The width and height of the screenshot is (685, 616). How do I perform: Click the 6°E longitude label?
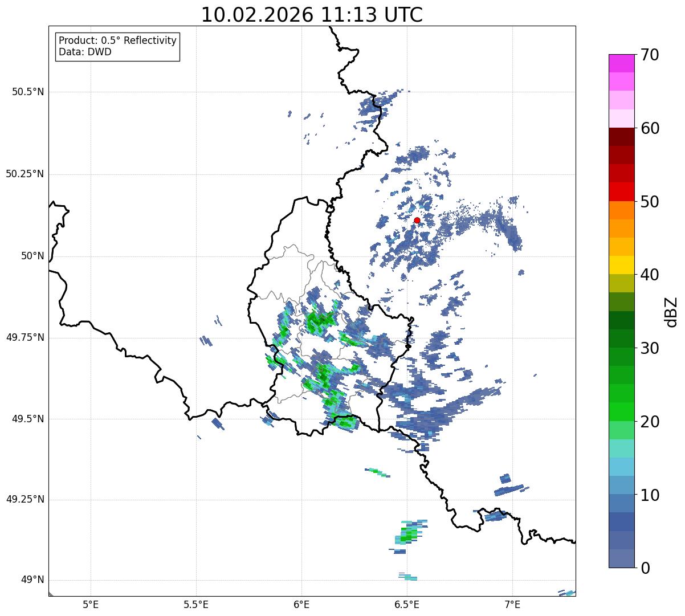click(x=301, y=604)
